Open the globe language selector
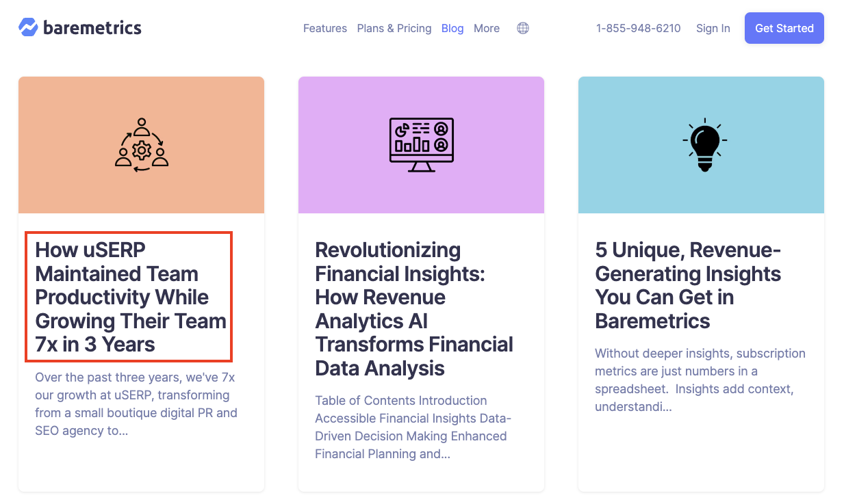 (x=523, y=28)
